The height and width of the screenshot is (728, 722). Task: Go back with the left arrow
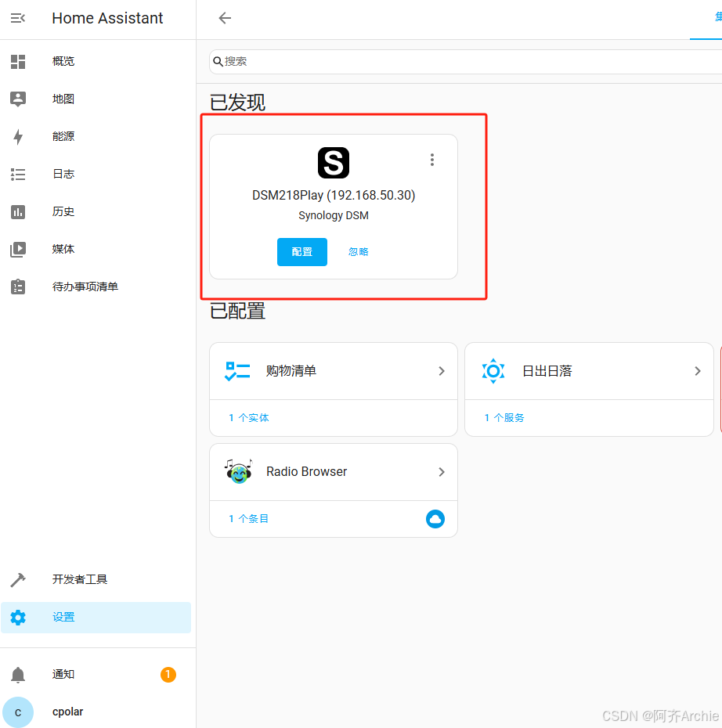[225, 18]
